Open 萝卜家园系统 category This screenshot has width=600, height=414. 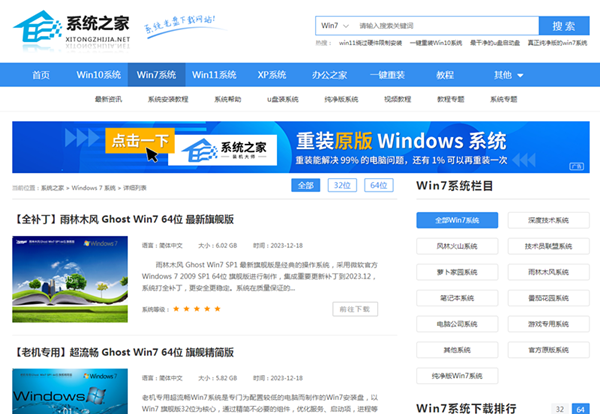point(457,272)
